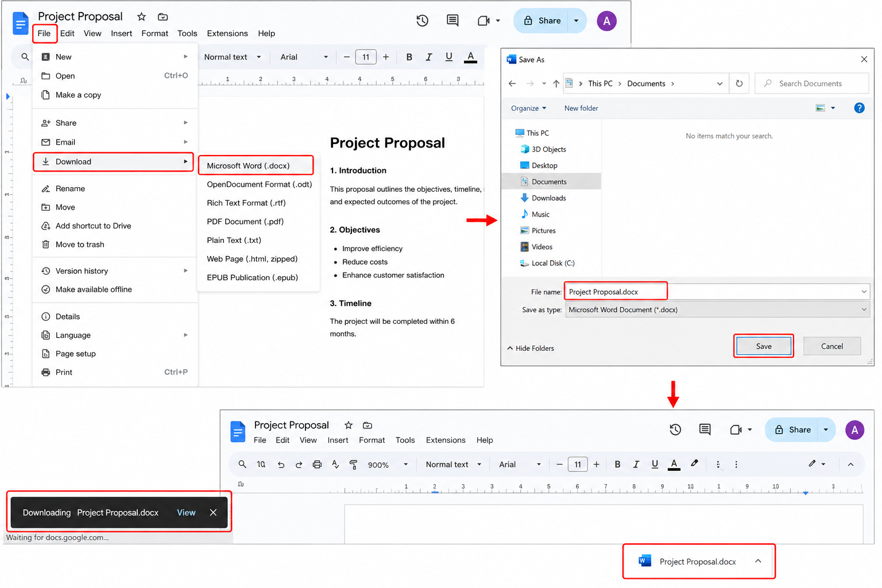Click Redo in the bottom Docs toolbar
Screen dimensions: 882x588
coord(299,465)
